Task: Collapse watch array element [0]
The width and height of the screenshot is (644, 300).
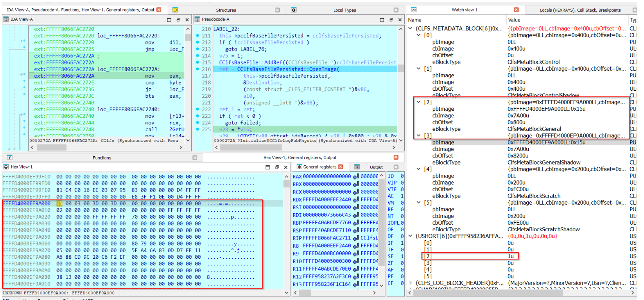Action: [419, 35]
